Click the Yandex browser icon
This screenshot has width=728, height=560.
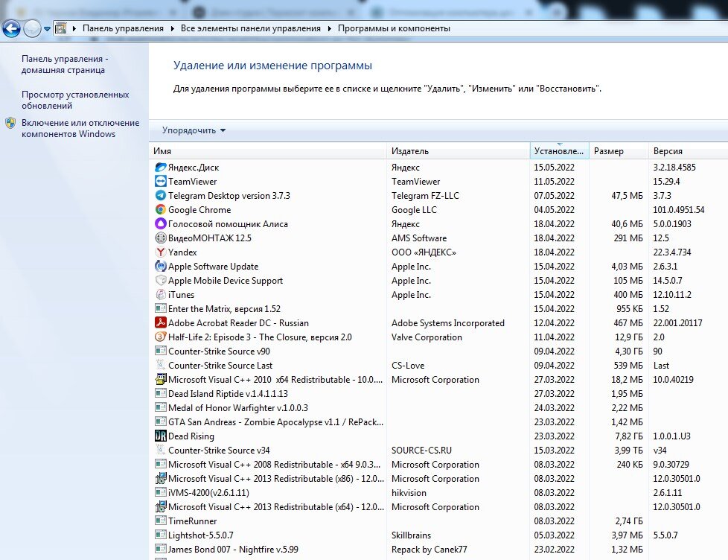(161, 252)
